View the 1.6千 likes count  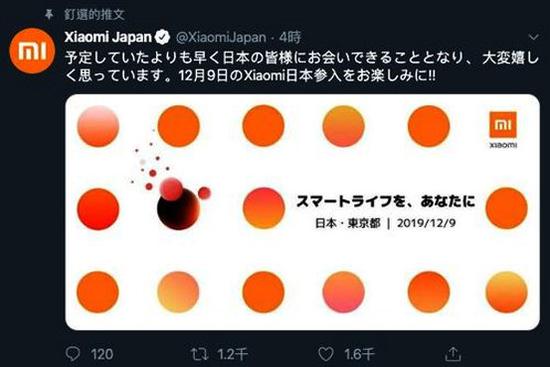359,354
